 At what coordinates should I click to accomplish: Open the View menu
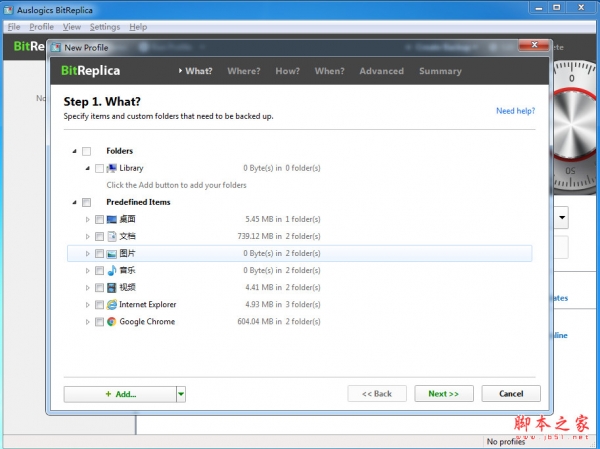click(72, 27)
